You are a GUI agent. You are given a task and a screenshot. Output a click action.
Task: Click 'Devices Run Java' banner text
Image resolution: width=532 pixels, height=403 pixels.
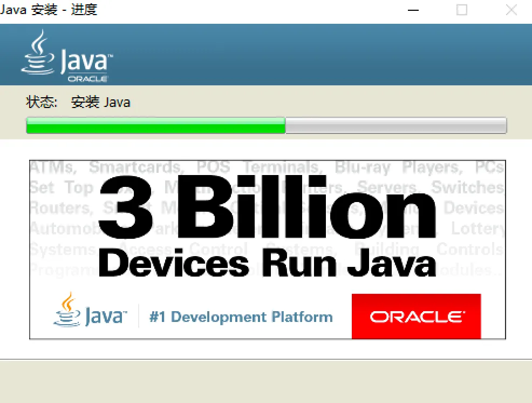(268, 263)
